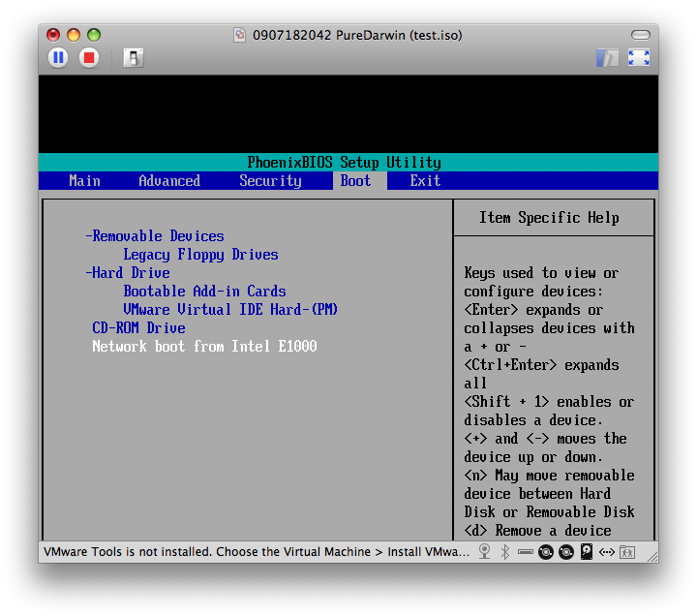Close the PureDarwin VM window
This screenshot has width=697, height=616.
(53, 35)
